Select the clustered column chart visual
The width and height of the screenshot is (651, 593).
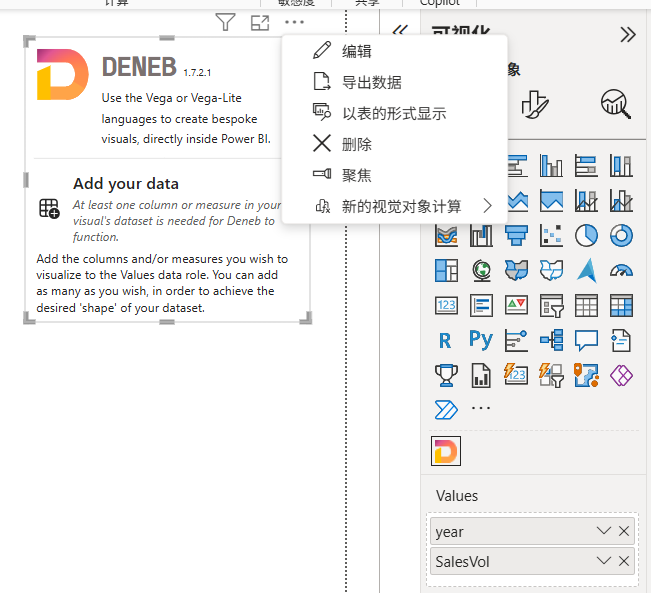(x=551, y=165)
